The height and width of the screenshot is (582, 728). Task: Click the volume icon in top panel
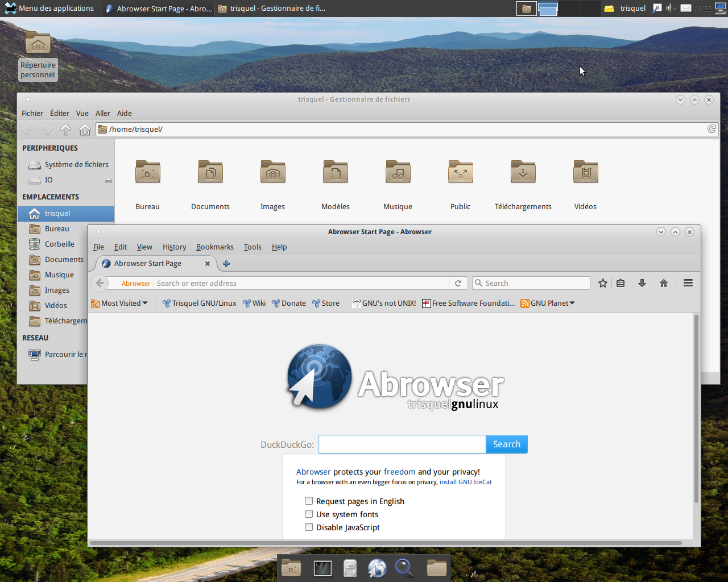[x=671, y=8]
